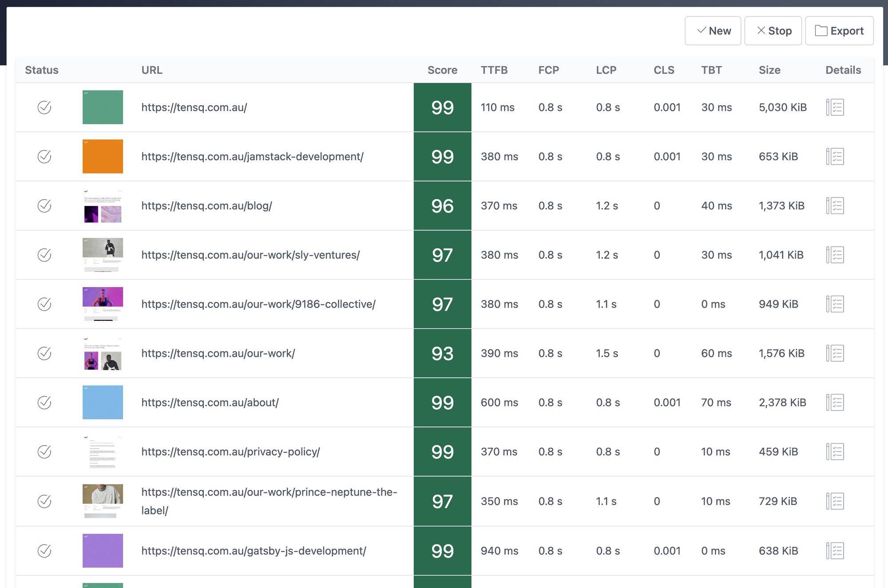The width and height of the screenshot is (888, 588).
Task: Sort by TTFB column header
Action: click(494, 70)
